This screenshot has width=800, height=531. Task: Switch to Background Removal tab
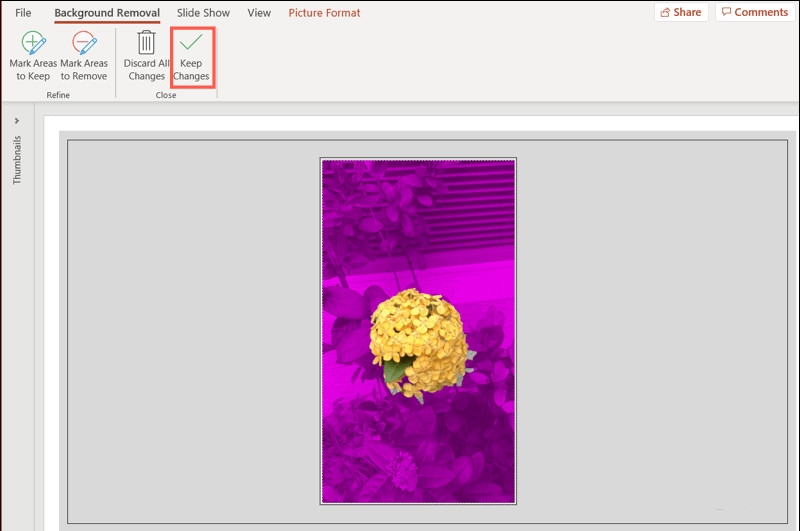[x=107, y=13]
